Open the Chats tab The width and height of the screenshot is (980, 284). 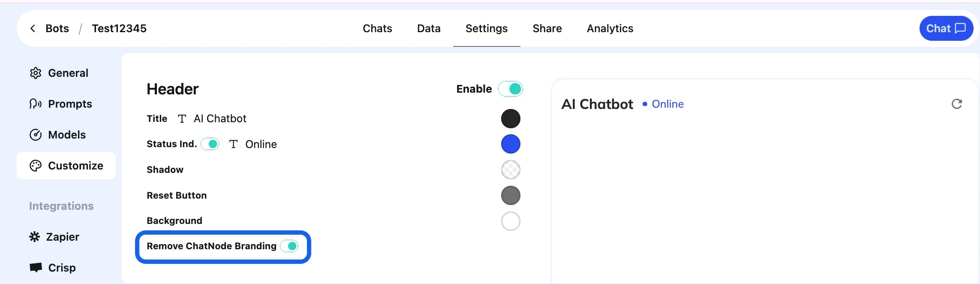pyautogui.click(x=377, y=28)
